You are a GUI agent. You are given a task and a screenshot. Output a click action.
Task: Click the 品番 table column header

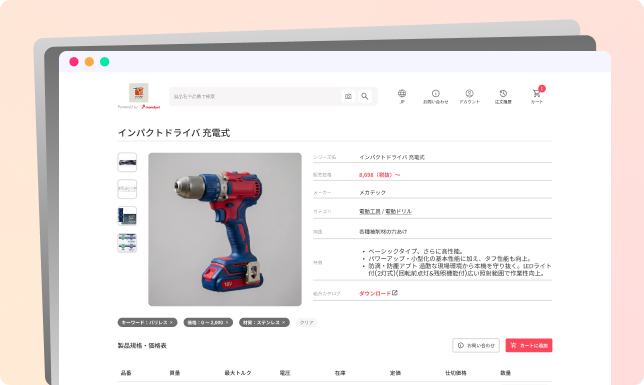click(126, 373)
